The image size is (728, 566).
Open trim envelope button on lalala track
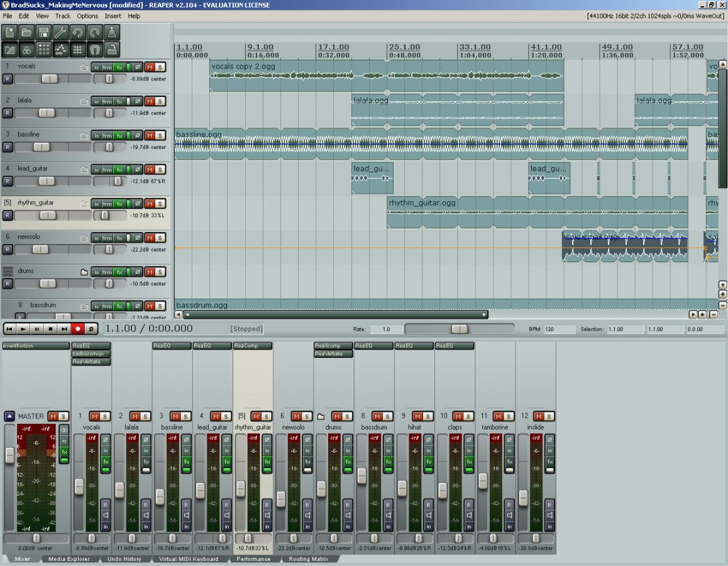pyautogui.click(x=108, y=101)
